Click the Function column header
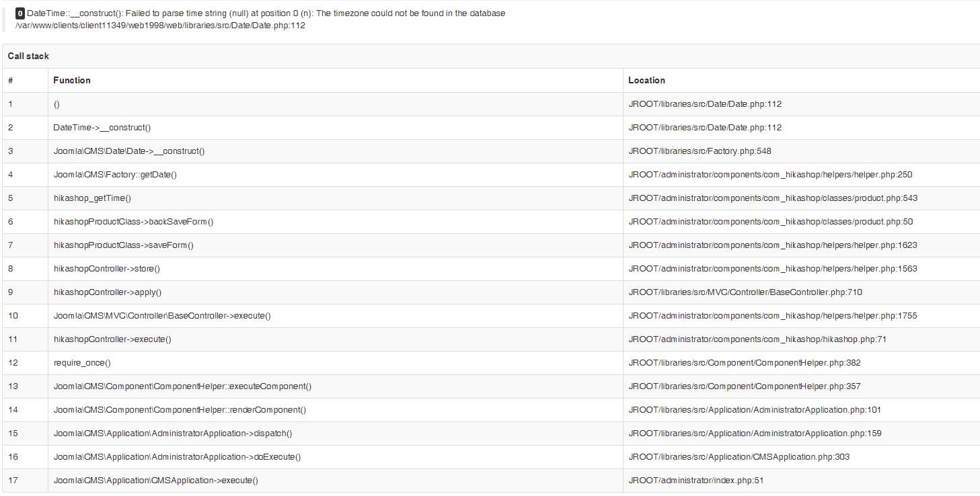Image resolution: width=980 pixels, height=496 pixels. 72,80
